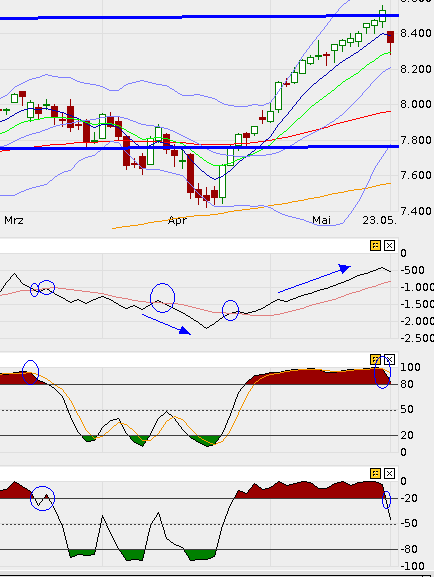434x577 pixels.
Task: Close the Williams %R panel with X
Action: point(389,473)
